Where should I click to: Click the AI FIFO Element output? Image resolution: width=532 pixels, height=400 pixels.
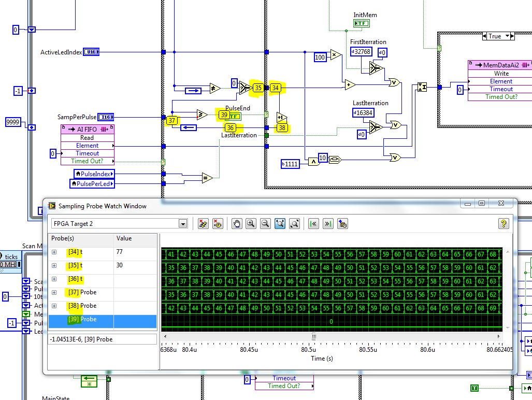point(88,146)
